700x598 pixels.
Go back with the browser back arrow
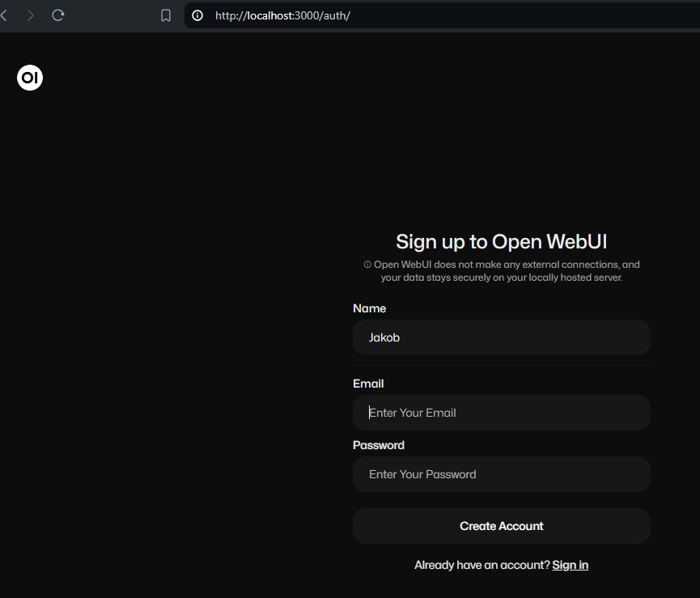(x=4, y=15)
